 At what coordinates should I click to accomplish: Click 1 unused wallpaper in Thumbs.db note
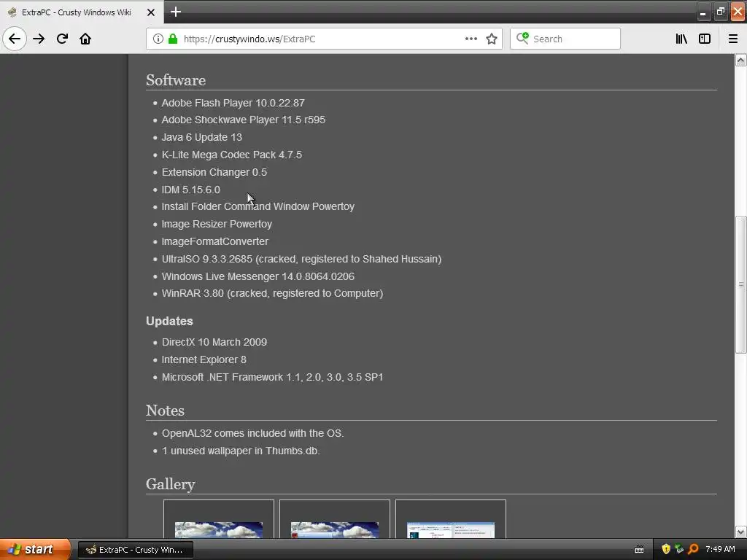(x=241, y=451)
